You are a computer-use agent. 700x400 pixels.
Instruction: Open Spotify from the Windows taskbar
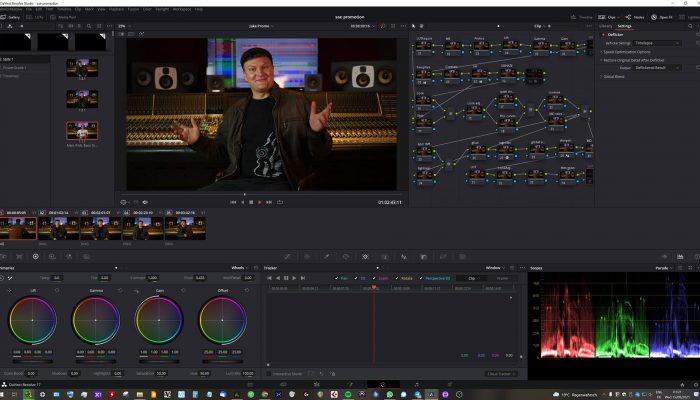(x=348, y=395)
